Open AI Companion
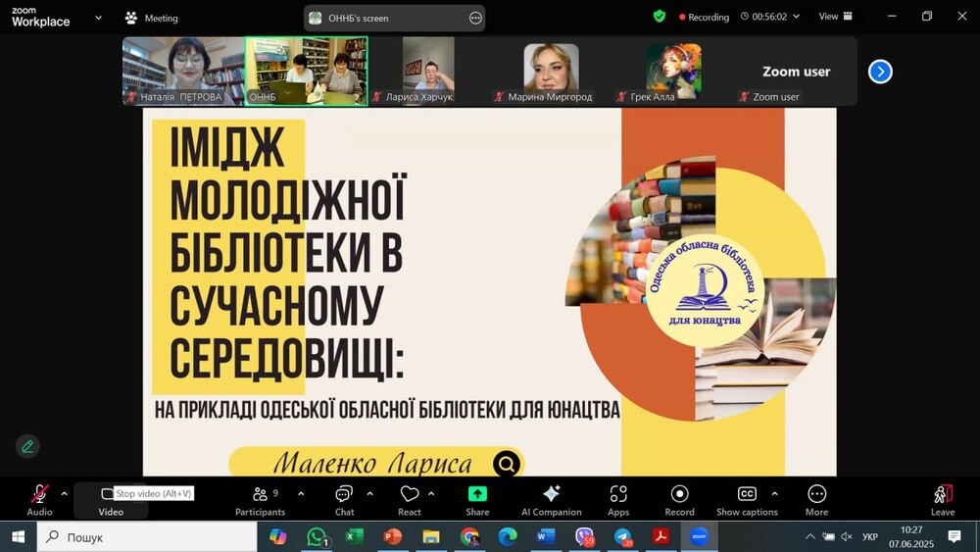The height and width of the screenshot is (552, 980). tap(551, 498)
